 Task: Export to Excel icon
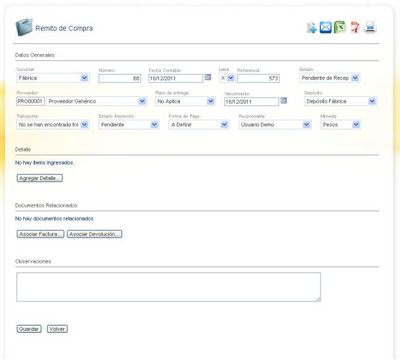pyautogui.click(x=340, y=27)
